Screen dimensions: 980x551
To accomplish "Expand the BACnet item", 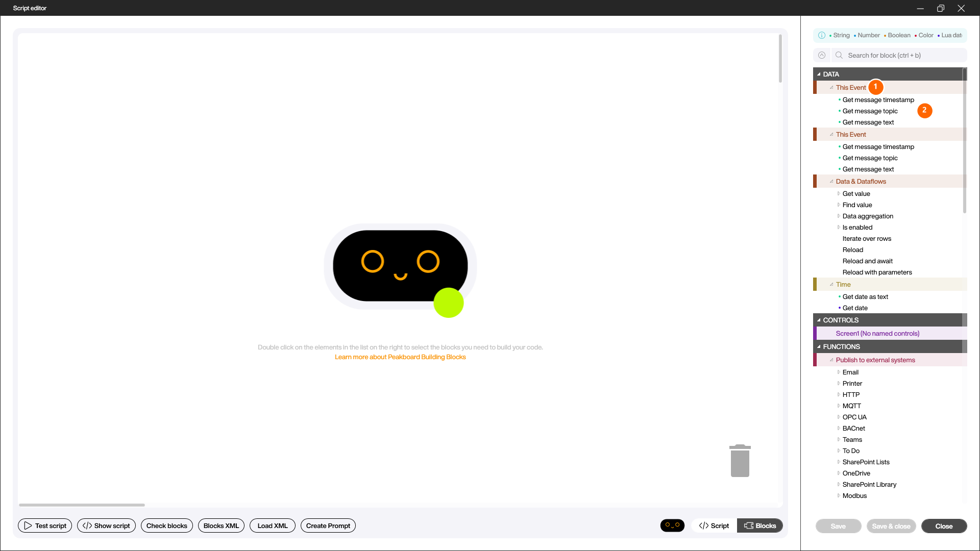I will click(839, 428).
